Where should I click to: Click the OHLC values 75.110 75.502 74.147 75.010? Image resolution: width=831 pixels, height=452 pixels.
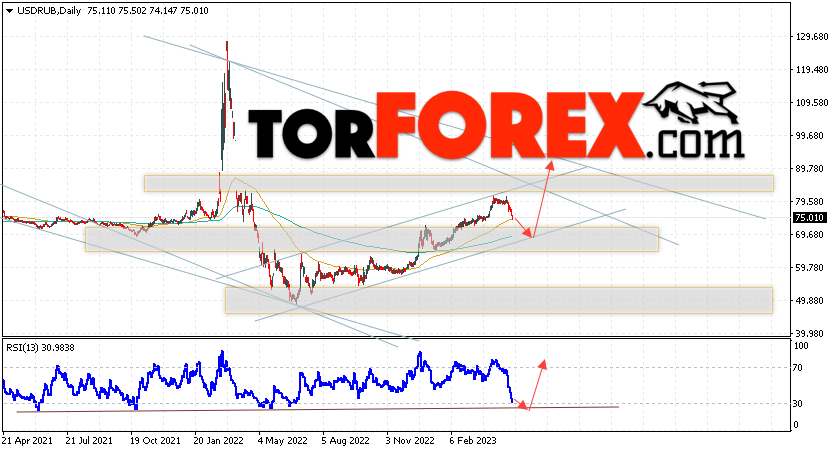148,11
